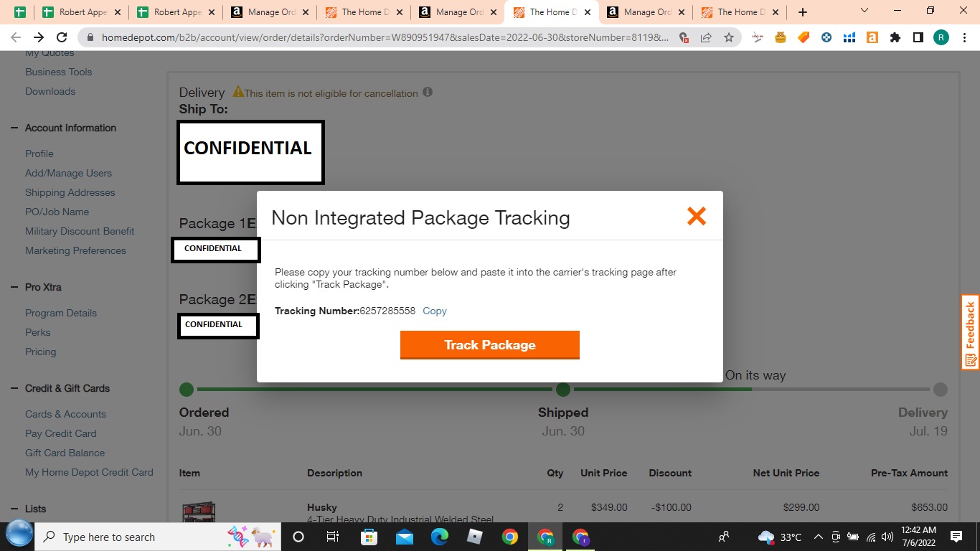Switch to the last Home Depot tab
The height and width of the screenshot is (551, 980).
[x=739, y=12]
